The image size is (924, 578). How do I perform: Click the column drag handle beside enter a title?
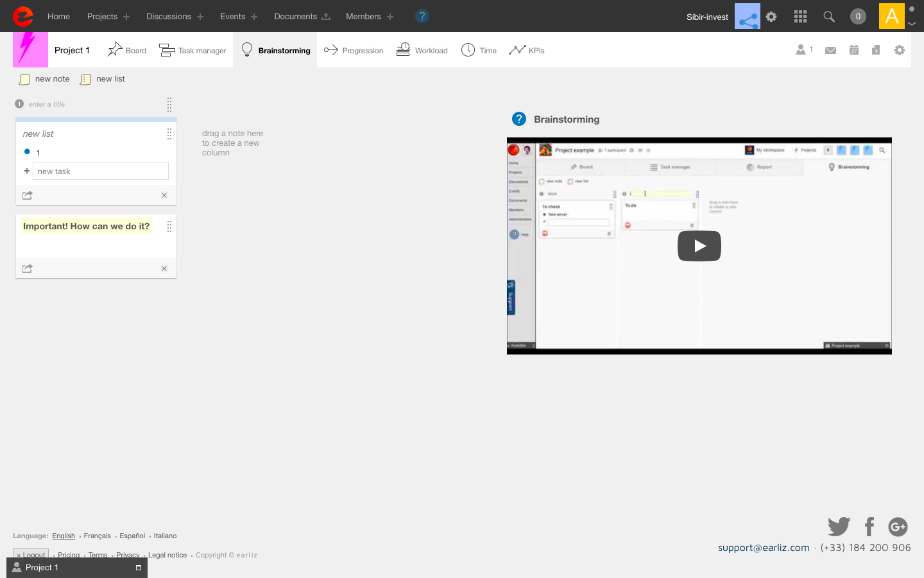tap(169, 105)
